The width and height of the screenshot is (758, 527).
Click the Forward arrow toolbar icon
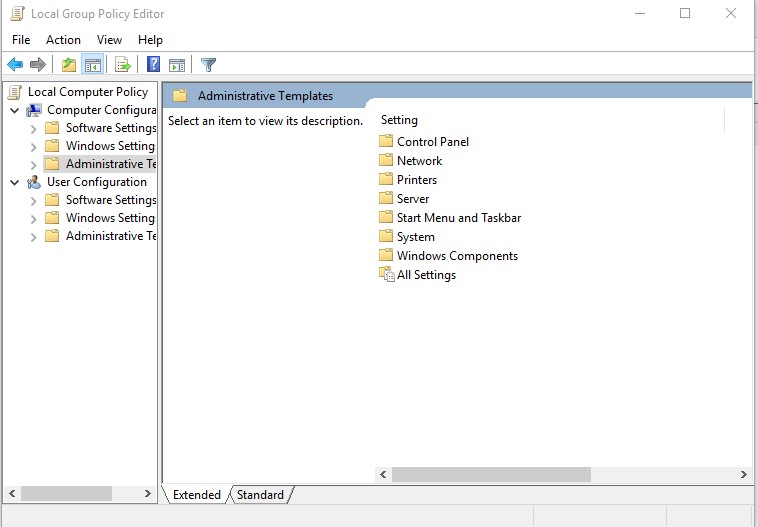tap(38, 64)
